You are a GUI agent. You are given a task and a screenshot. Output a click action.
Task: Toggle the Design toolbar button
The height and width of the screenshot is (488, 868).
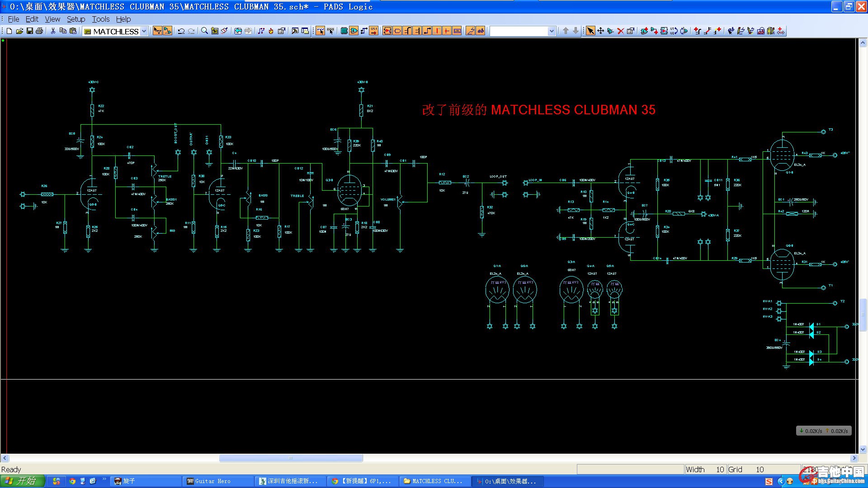[167, 31]
